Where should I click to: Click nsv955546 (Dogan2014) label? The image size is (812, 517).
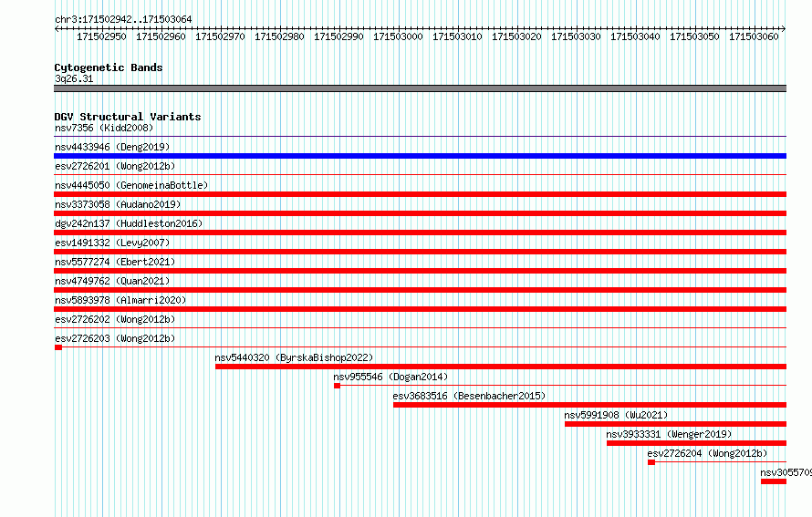[390, 377]
